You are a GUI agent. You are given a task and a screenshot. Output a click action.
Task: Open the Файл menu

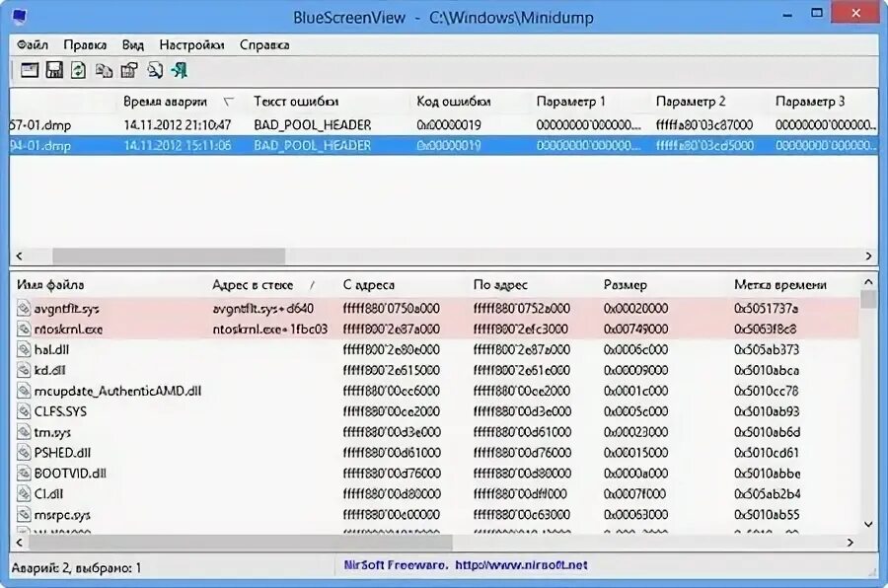click(x=33, y=44)
